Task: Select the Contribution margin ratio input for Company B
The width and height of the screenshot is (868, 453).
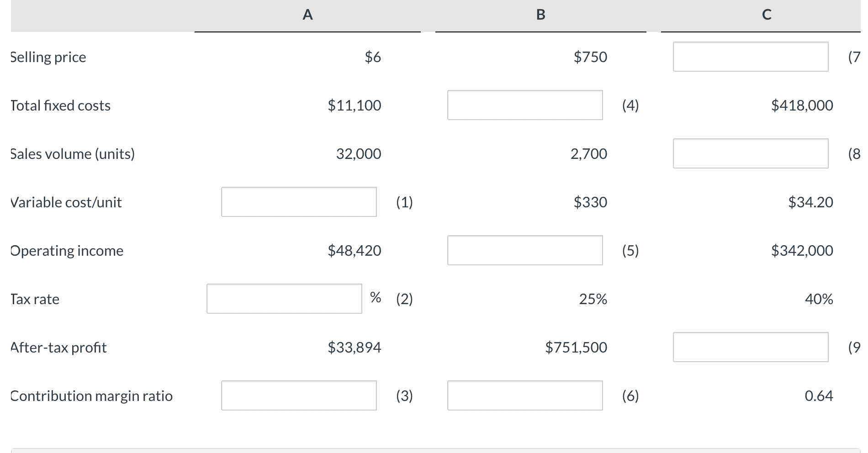Action: (524, 396)
